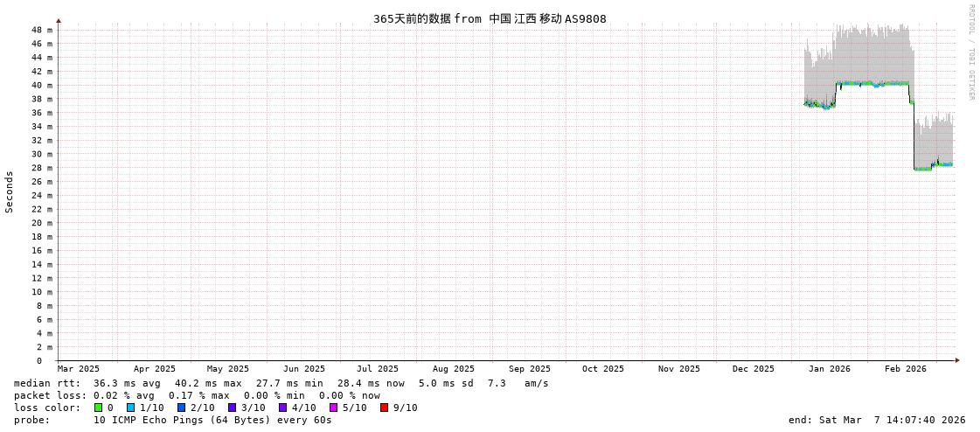
Task: Click the median rtt statistics line
Action: [x=281, y=383]
